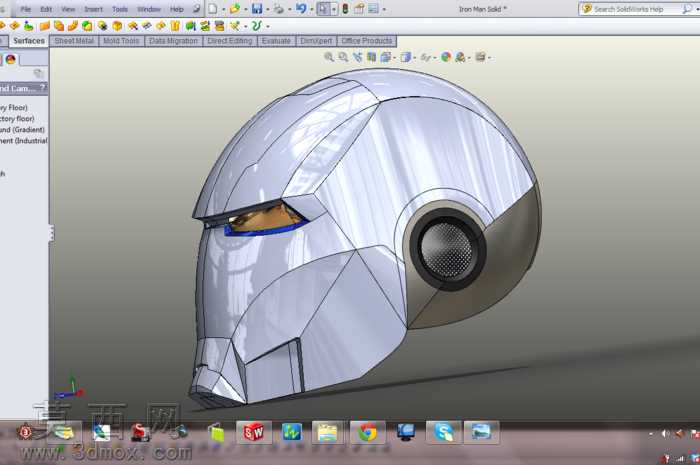Expand the dropdown arrow beside Select tool
The height and width of the screenshot is (465, 700).
point(334,9)
